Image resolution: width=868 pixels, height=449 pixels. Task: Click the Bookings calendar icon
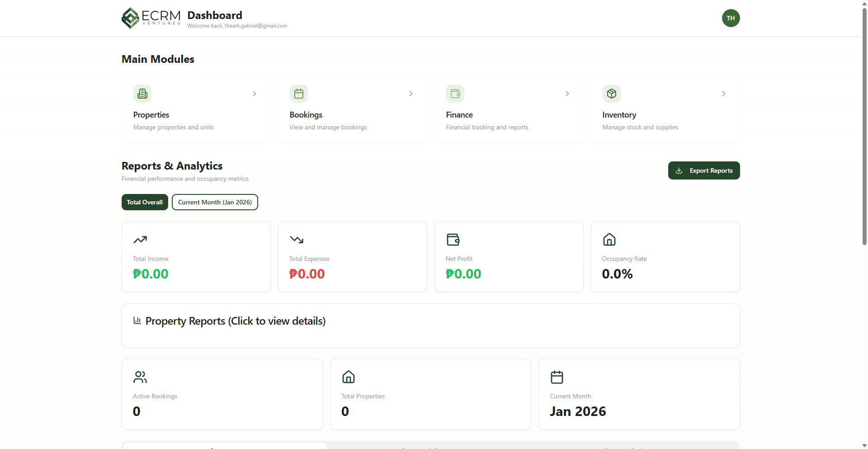(x=299, y=94)
